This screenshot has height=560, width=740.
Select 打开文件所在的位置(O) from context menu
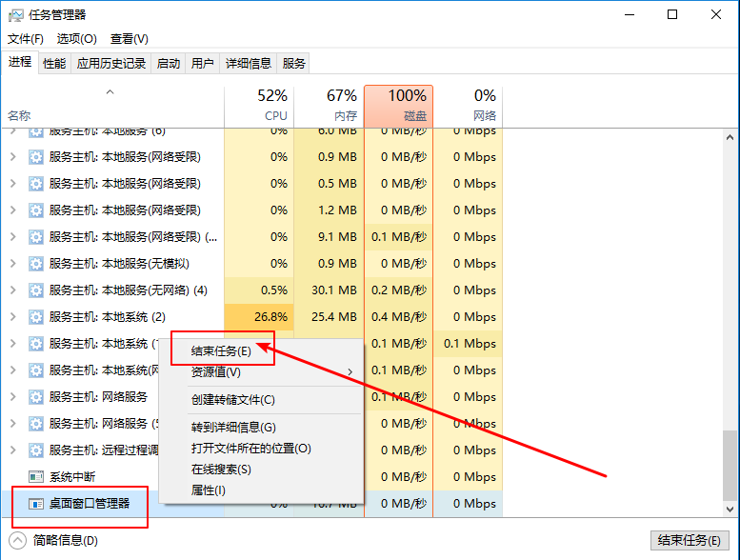pyautogui.click(x=251, y=449)
